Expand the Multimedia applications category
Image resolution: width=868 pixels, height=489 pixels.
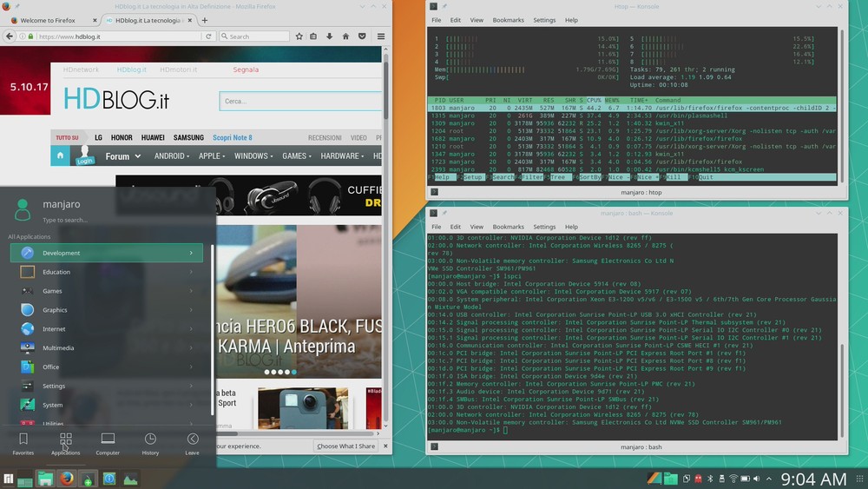coord(107,347)
